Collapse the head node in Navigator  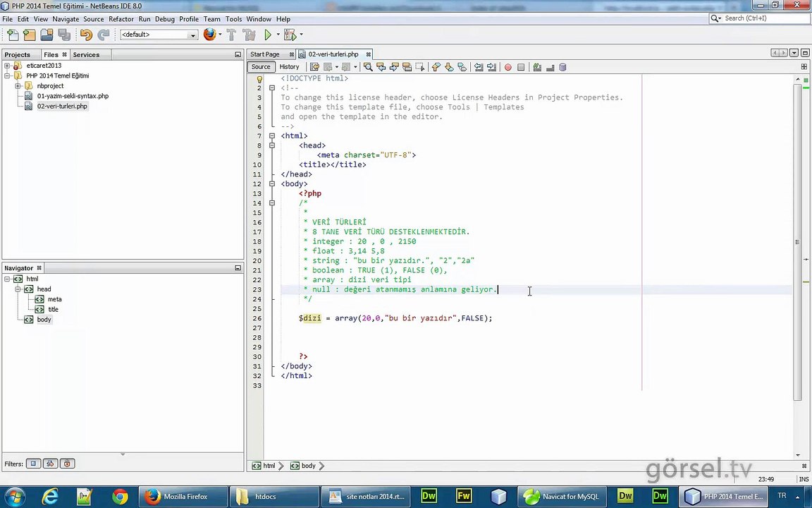point(18,289)
